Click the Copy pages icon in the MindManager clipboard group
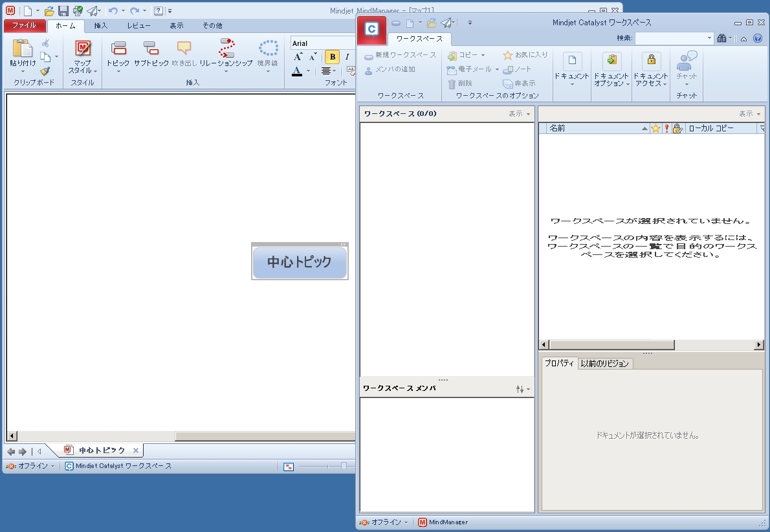The width and height of the screenshot is (770, 532). point(45,57)
